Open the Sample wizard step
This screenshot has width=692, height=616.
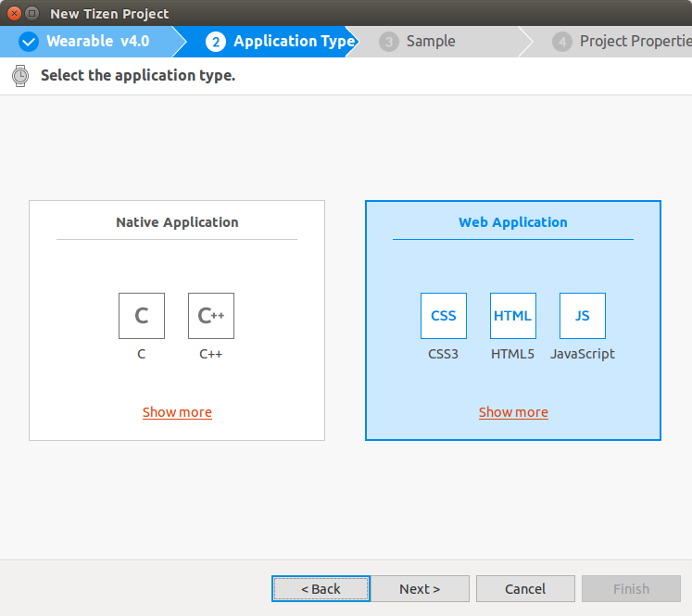(x=431, y=42)
